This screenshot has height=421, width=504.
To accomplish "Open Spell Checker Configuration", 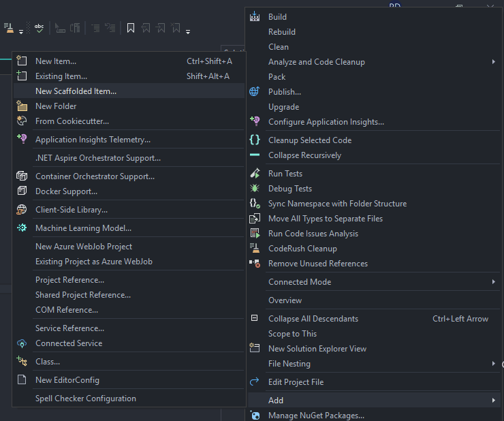I will pyautogui.click(x=85, y=399).
